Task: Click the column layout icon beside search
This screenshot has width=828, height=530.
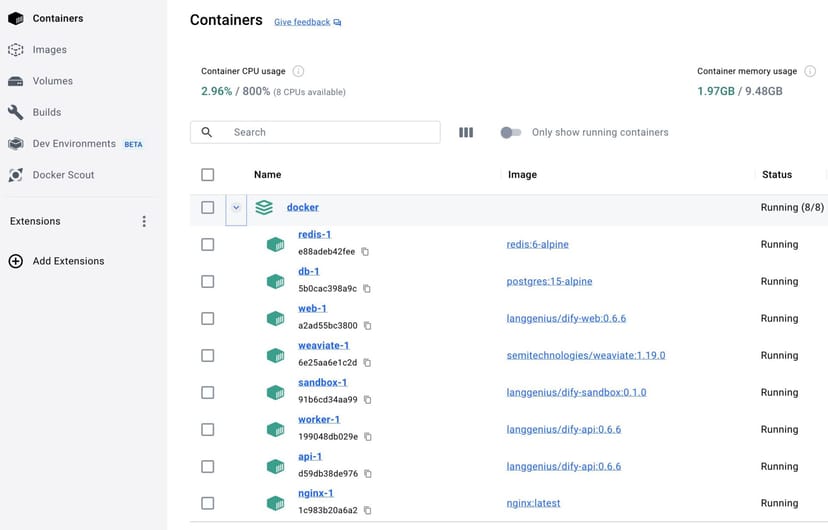Action: tap(466, 132)
